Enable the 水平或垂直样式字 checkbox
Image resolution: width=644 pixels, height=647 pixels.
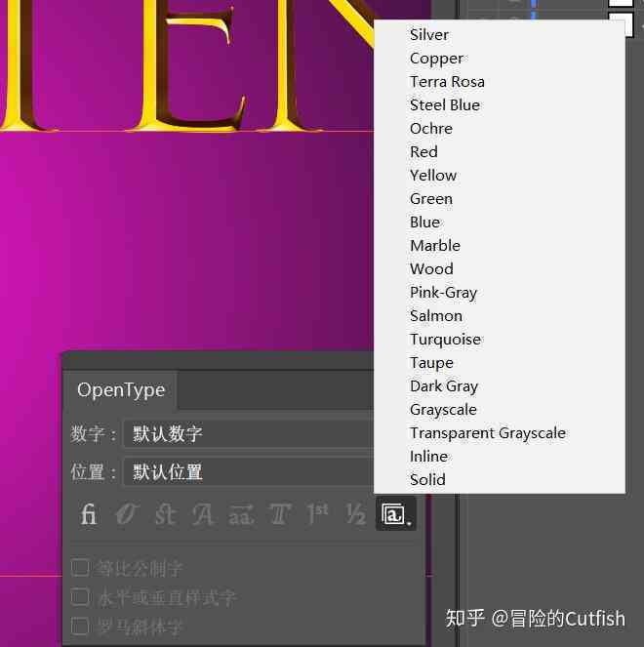click(80, 597)
